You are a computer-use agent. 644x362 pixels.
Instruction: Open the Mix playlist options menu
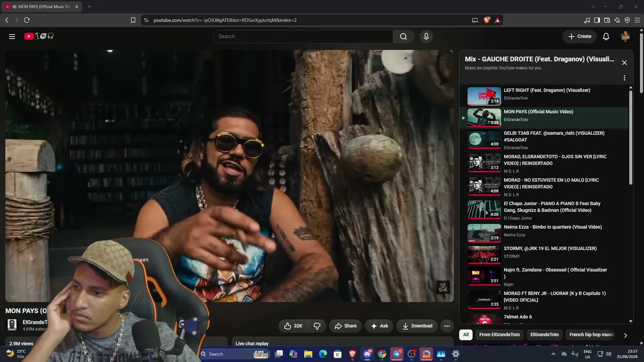pos(624,78)
